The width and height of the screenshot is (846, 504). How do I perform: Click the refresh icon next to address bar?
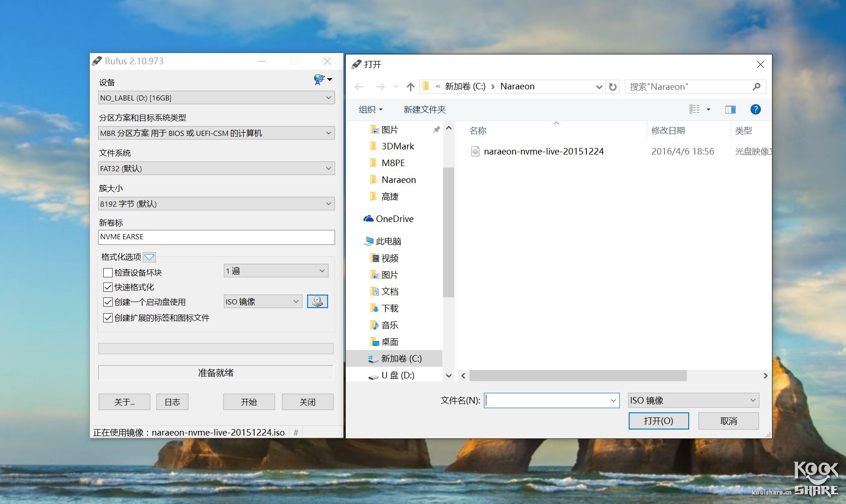pyautogui.click(x=613, y=86)
